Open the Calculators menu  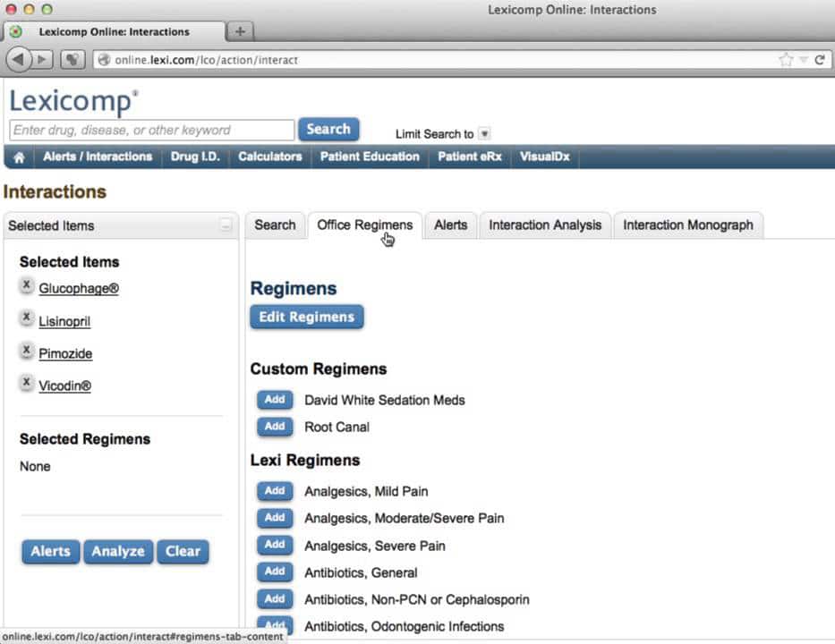click(x=270, y=157)
